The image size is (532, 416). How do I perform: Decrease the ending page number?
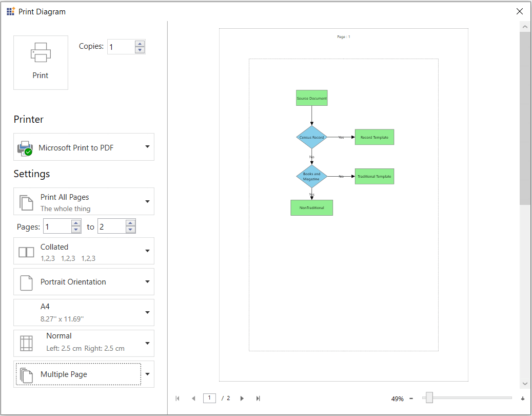(130, 230)
